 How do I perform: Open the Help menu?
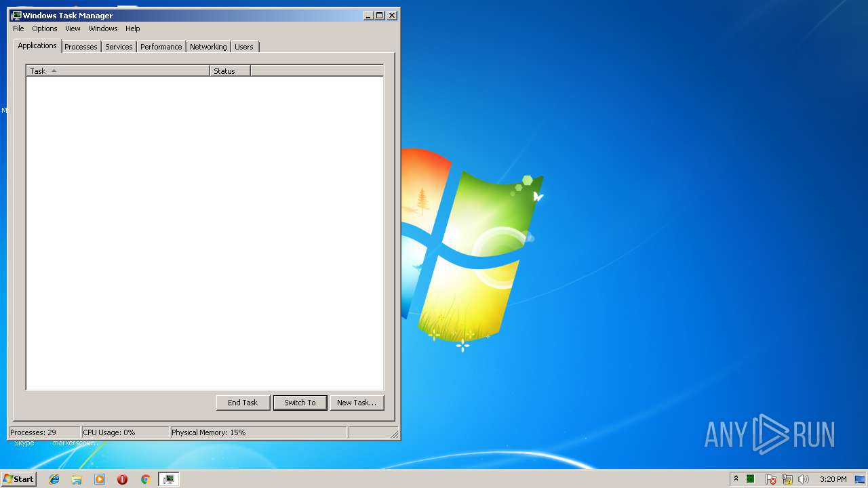(133, 28)
